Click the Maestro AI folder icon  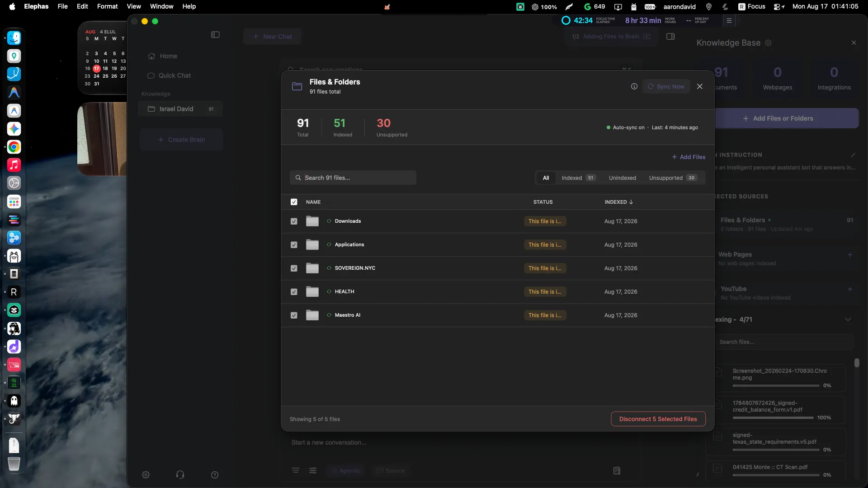(312, 315)
